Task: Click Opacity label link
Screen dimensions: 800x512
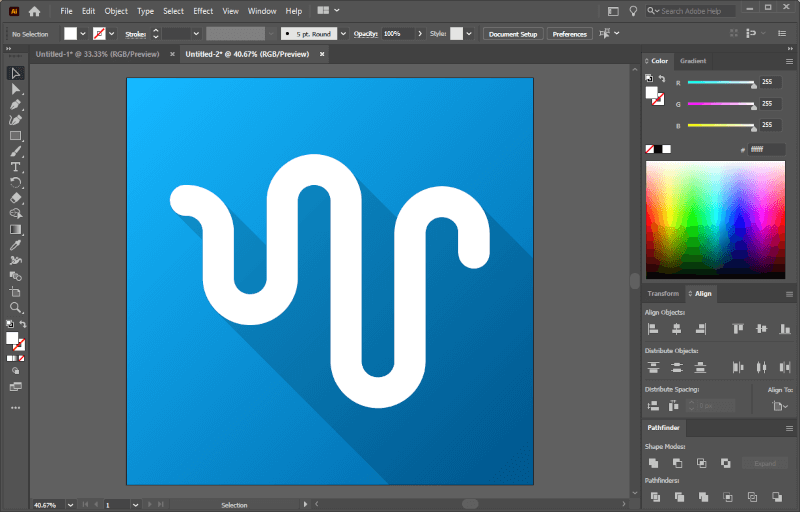Action: click(366, 34)
